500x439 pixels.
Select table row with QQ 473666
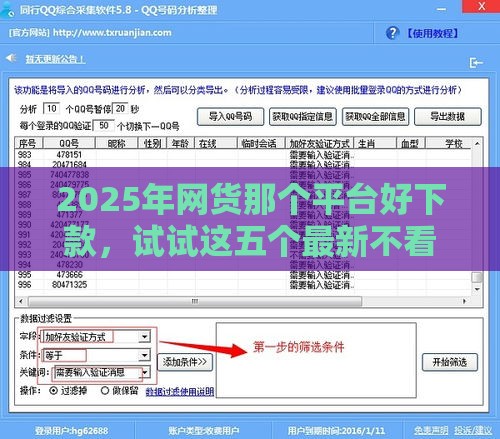tap(243, 275)
